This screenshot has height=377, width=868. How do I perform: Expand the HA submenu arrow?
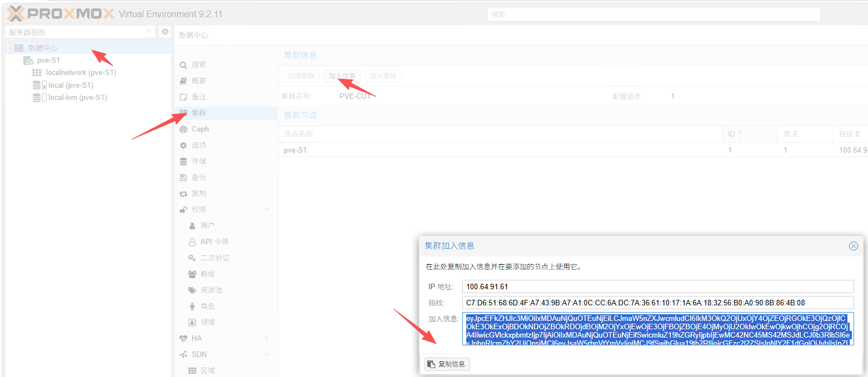pos(267,339)
